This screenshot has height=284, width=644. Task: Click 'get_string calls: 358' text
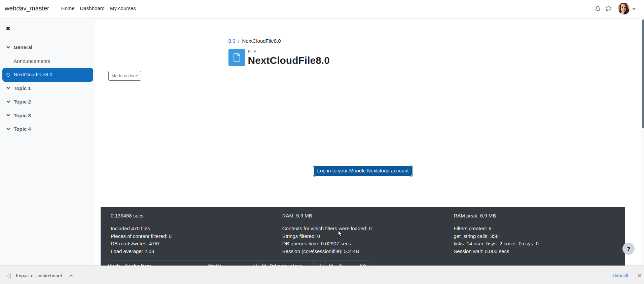pos(476,236)
